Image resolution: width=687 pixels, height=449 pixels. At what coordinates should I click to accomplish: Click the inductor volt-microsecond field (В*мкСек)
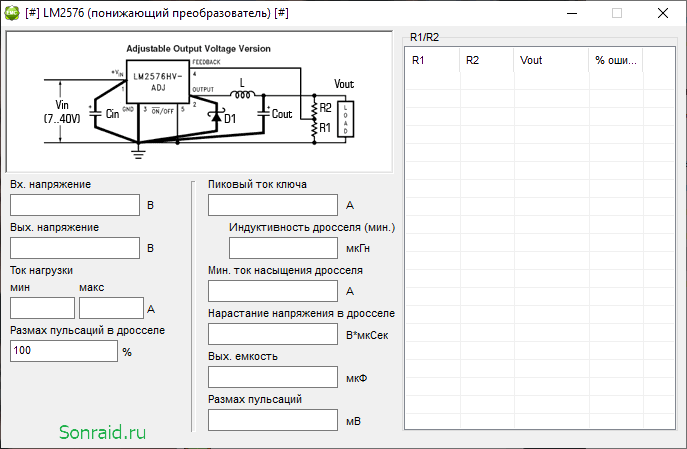[x=273, y=334]
